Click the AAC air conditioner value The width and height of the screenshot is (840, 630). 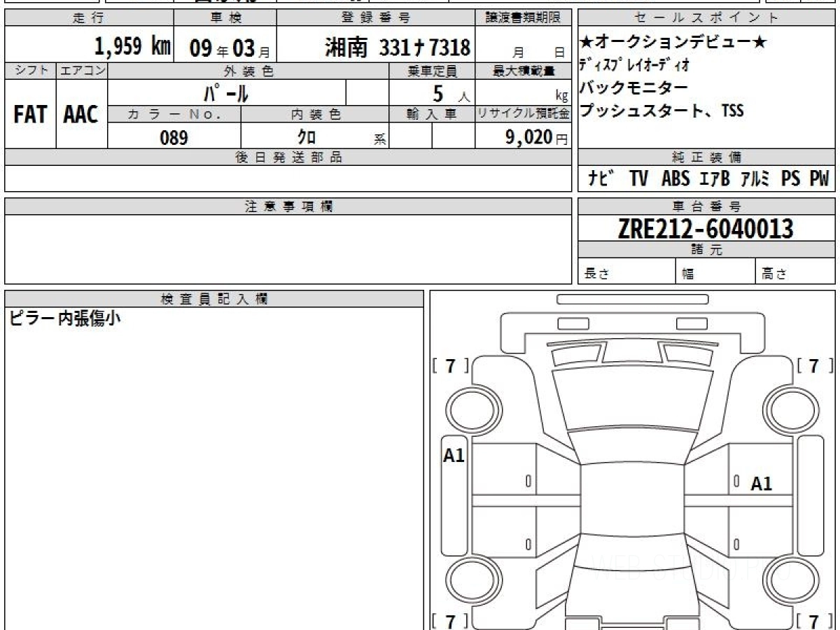click(81, 115)
